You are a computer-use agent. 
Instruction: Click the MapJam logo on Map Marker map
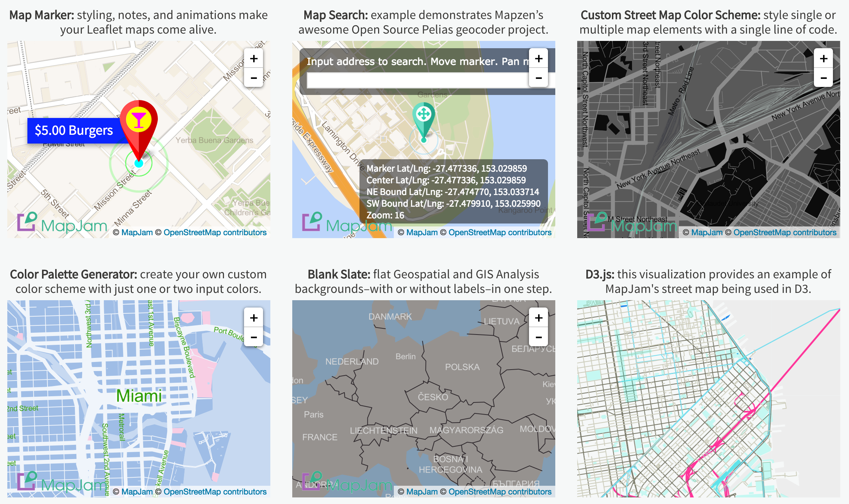pyautogui.click(x=62, y=223)
